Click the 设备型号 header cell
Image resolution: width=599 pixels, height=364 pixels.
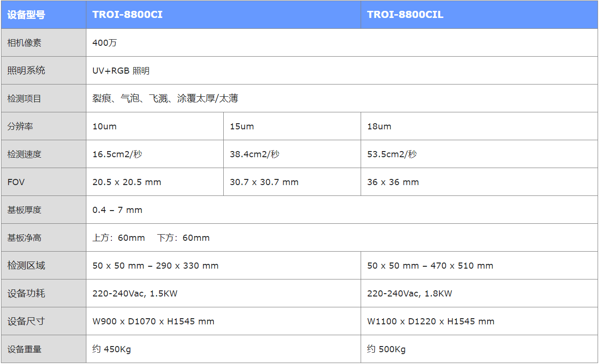pos(43,15)
